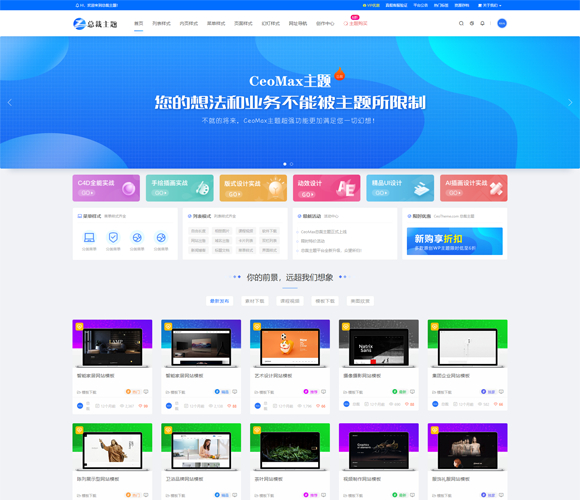Open the 动效设计 pink banner

click(327, 188)
